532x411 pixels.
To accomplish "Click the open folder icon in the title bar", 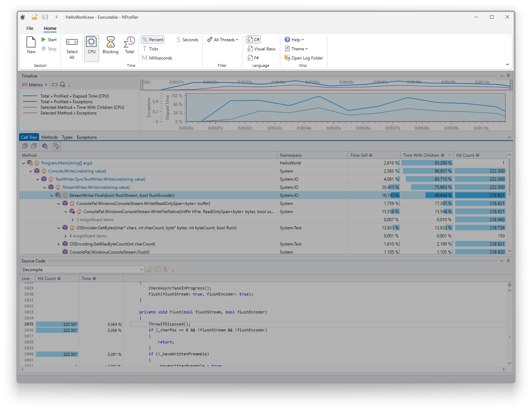I will click(x=34, y=17).
